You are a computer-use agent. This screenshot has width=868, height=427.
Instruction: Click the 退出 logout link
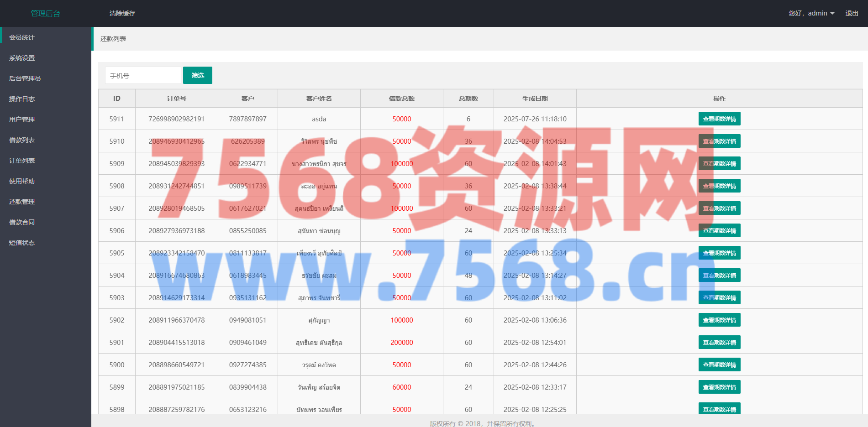click(x=852, y=13)
